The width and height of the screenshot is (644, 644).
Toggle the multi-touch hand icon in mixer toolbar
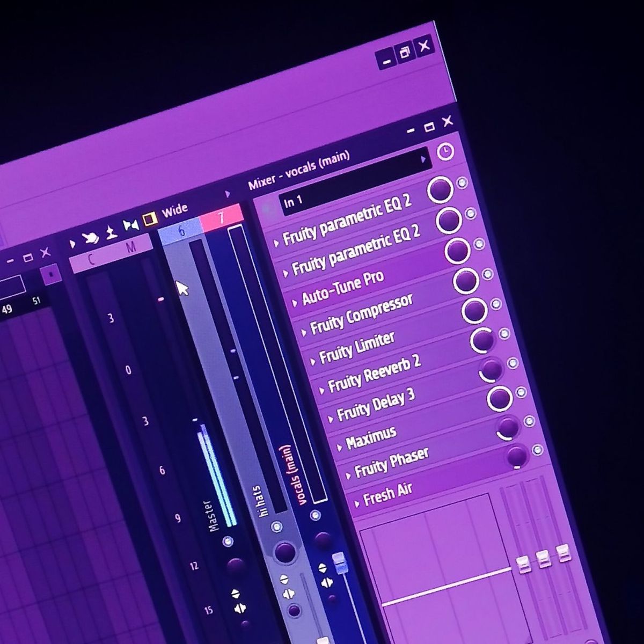point(91,238)
